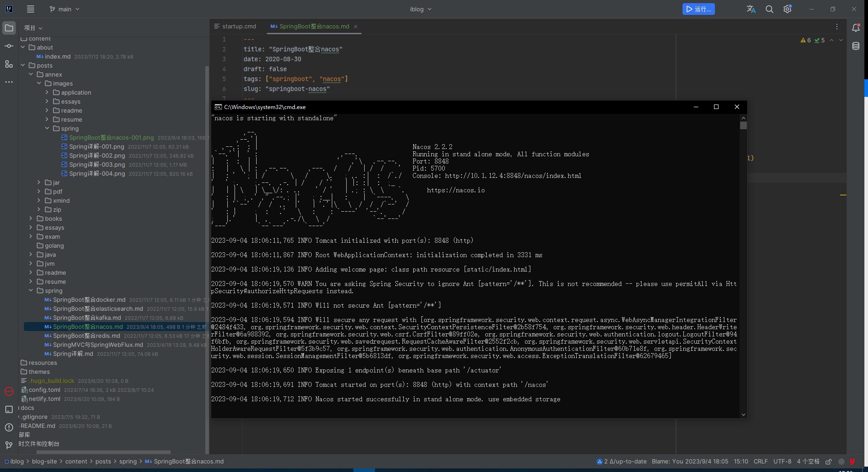Viewport: 868px width, 472px height.
Task: Click blog-site breadcrumb
Action: [x=45, y=462]
